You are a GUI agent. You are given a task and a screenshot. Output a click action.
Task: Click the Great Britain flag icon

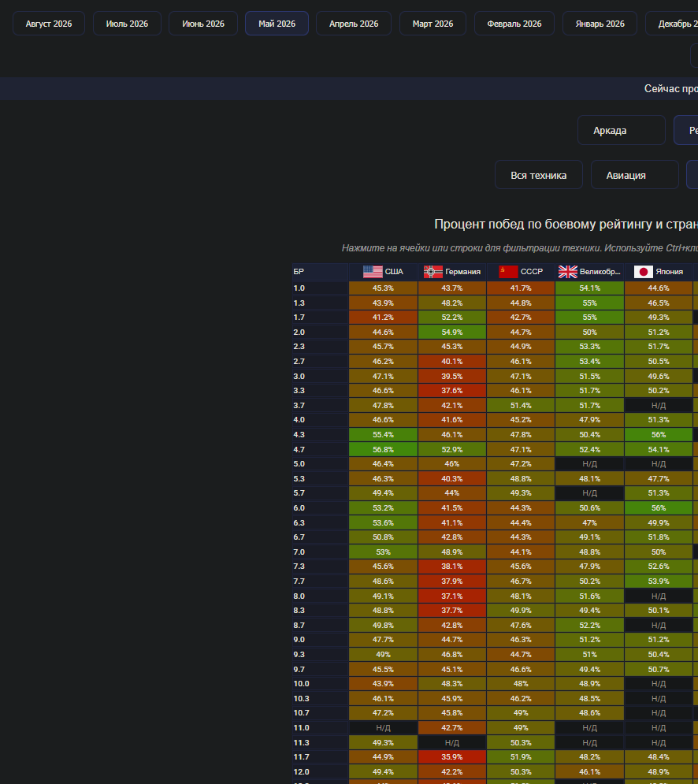pos(567,272)
